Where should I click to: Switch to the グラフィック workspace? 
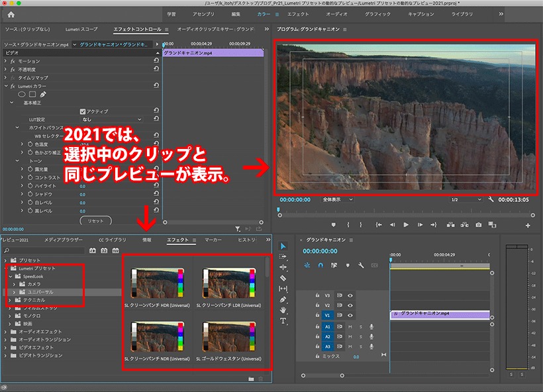[377, 14]
